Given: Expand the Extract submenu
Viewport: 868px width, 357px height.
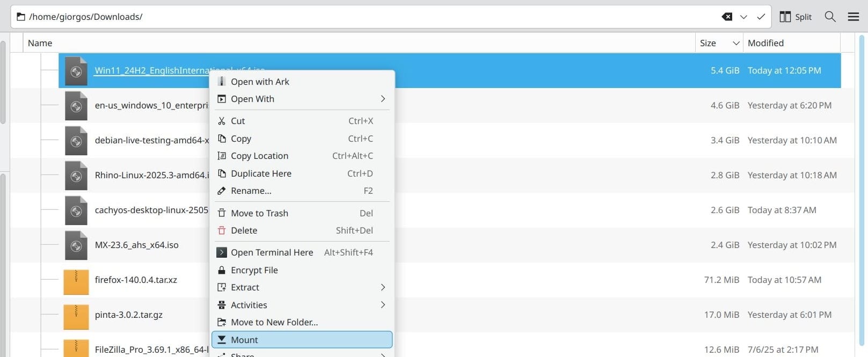Looking at the screenshot, I should click(x=382, y=287).
